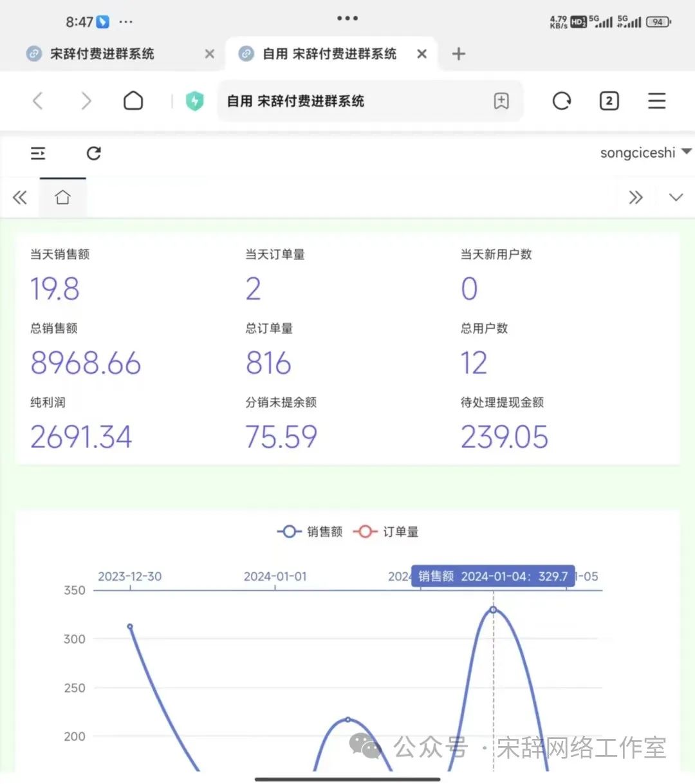This screenshot has width=695, height=784.
Task: Open the sidebar menu list icon
Action: 38,154
